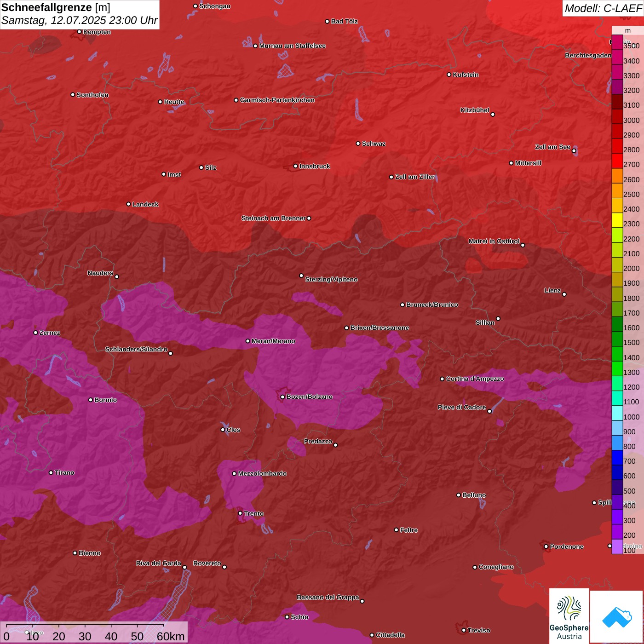Click the Sillian label
Image resolution: width=644 pixels, height=644 pixels.
click(485, 322)
